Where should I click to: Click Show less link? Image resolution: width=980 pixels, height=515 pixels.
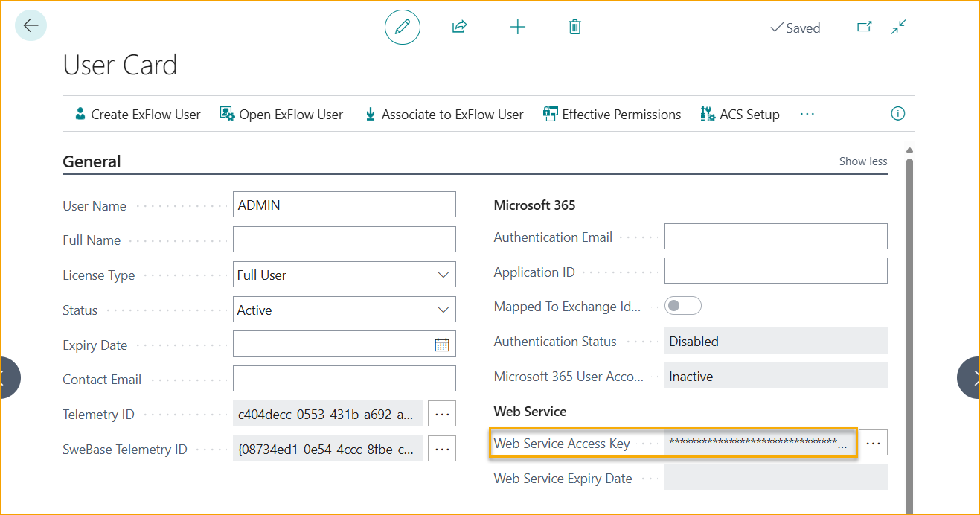[x=863, y=161]
